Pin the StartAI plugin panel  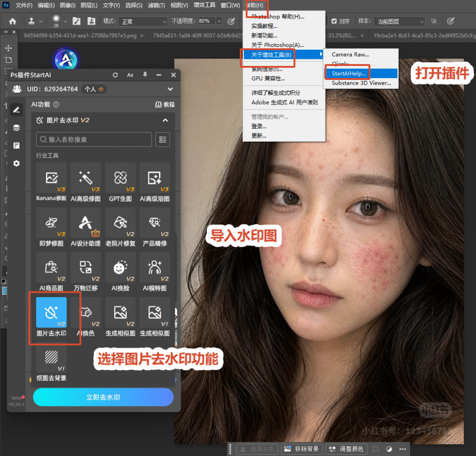(x=145, y=75)
